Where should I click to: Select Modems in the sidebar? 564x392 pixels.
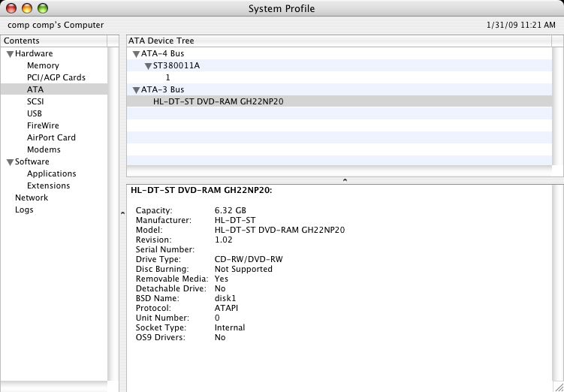pyautogui.click(x=44, y=149)
